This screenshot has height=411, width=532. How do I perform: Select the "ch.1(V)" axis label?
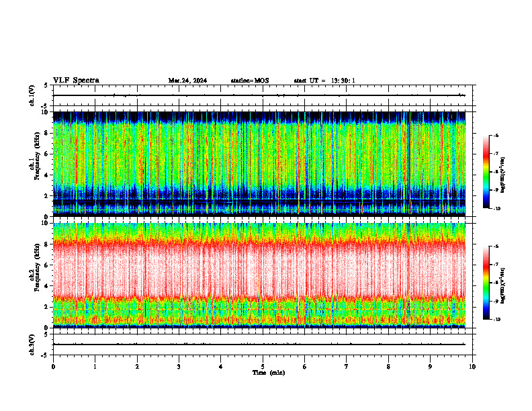pyautogui.click(x=32, y=95)
